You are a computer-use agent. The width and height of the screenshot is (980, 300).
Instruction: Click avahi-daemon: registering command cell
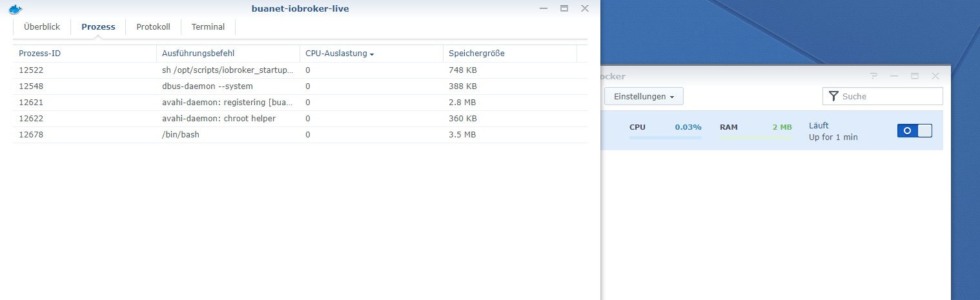228,102
